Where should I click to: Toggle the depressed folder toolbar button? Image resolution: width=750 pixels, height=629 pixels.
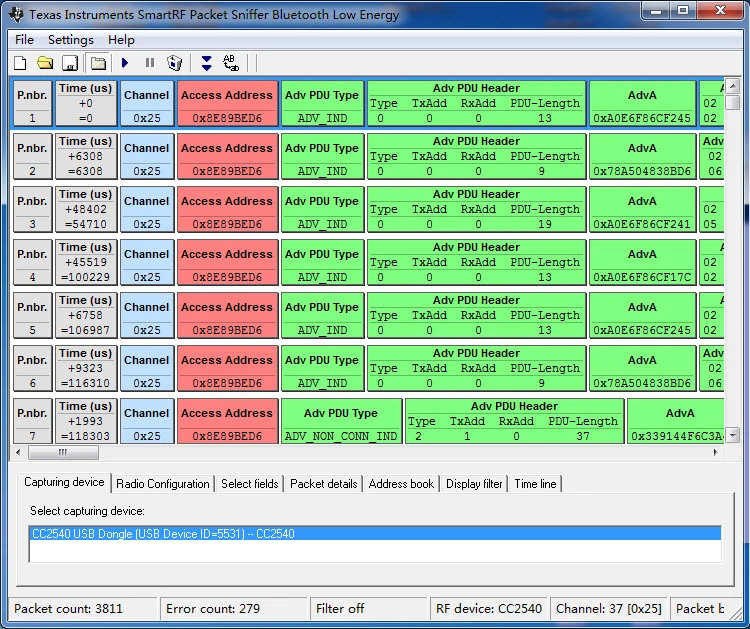coord(97,63)
